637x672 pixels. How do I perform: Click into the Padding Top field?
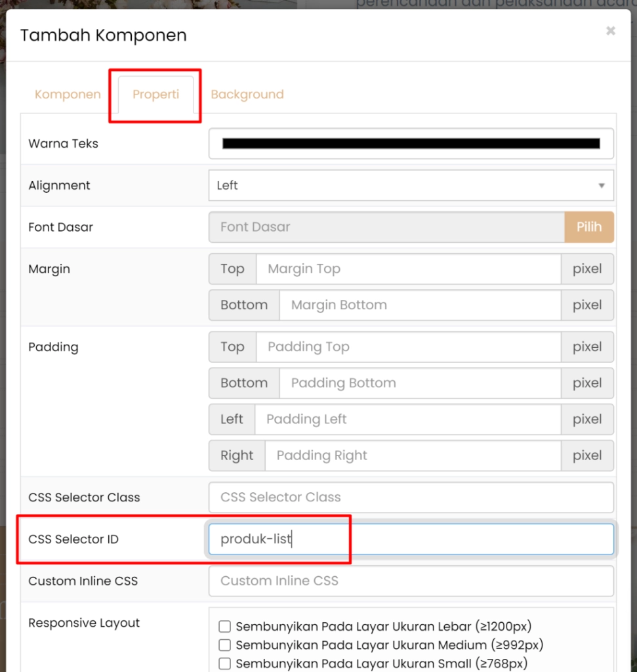click(x=408, y=347)
